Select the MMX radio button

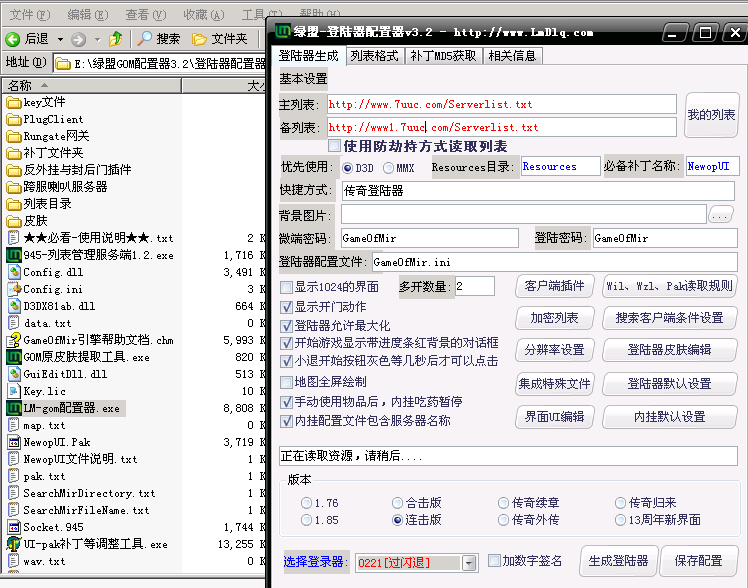[x=388, y=168]
